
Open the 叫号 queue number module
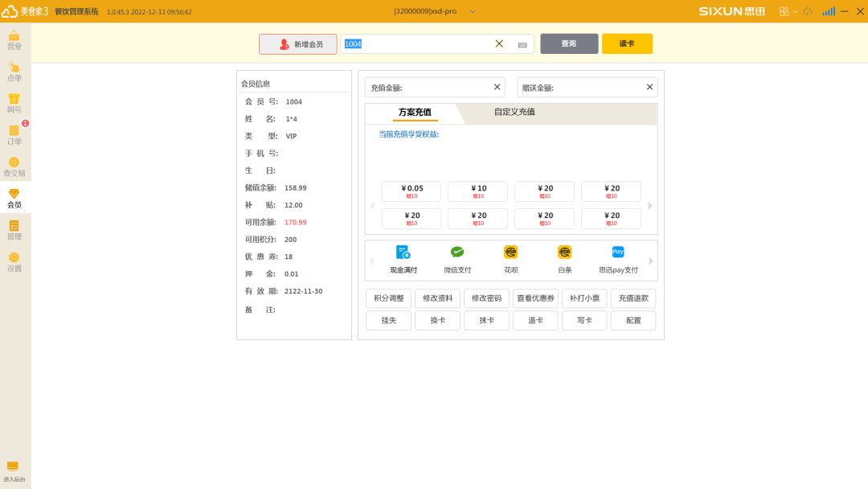[x=14, y=105]
